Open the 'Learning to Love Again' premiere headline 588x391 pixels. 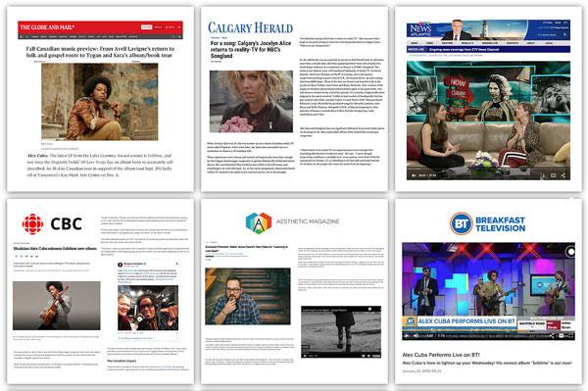pyautogui.click(x=246, y=249)
